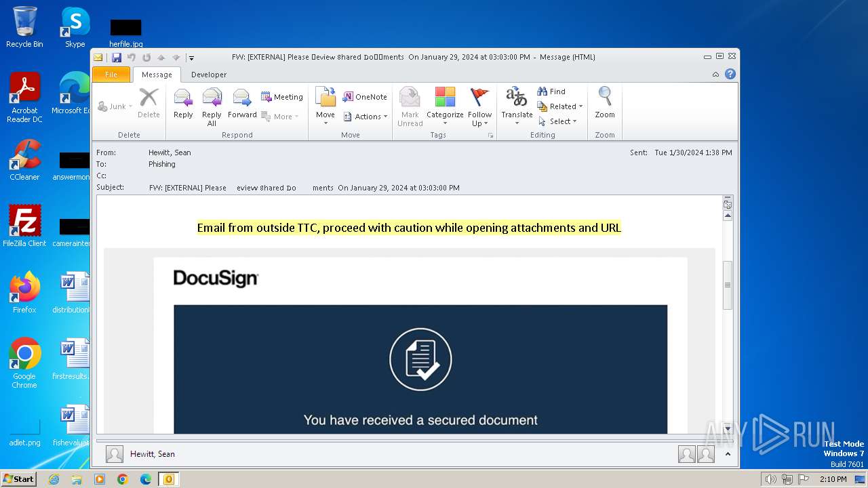Click Mark Unread icon
Image resolution: width=868 pixels, height=488 pixels.
[410, 107]
